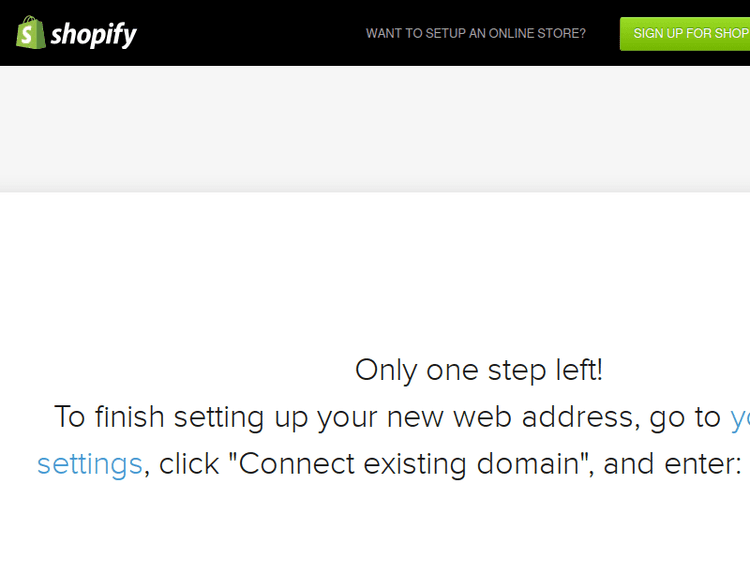This screenshot has width=750, height=563.
Task: Click the "WANT TO SETUP AN ONLINE STORE?" text
Action: point(475,33)
